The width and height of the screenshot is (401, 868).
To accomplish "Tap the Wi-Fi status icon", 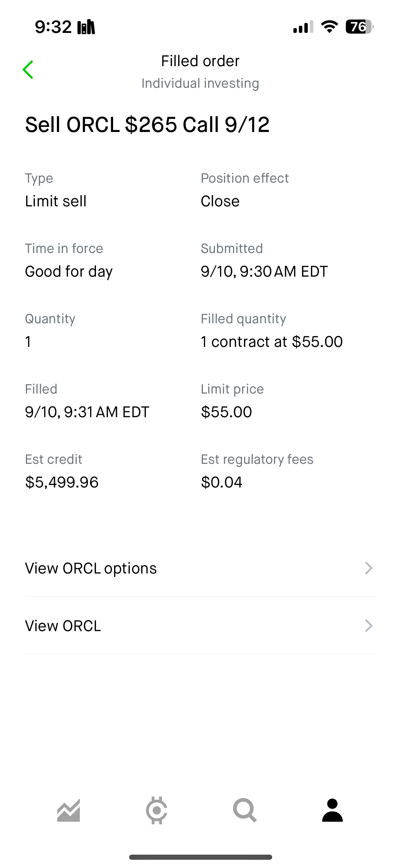I will (x=329, y=27).
